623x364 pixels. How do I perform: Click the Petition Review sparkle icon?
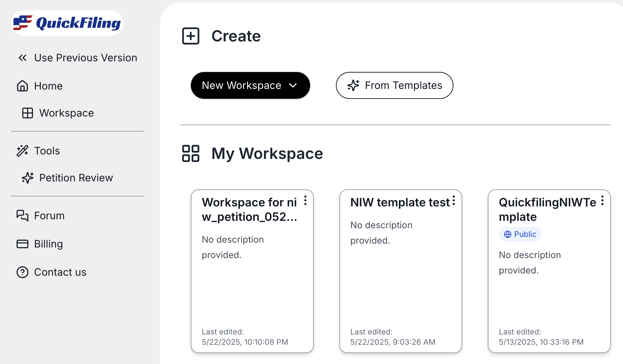pyautogui.click(x=28, y=178)
